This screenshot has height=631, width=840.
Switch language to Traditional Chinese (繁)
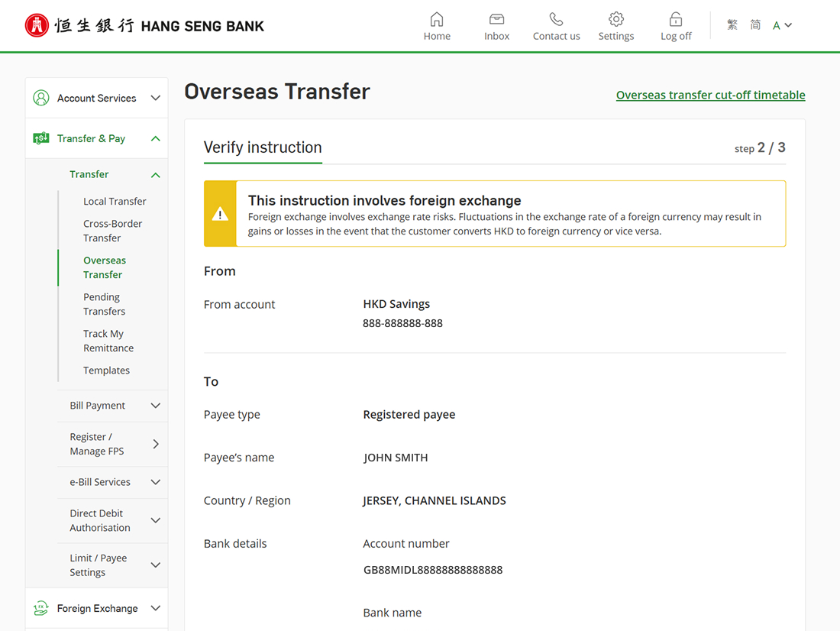(732, 25)
